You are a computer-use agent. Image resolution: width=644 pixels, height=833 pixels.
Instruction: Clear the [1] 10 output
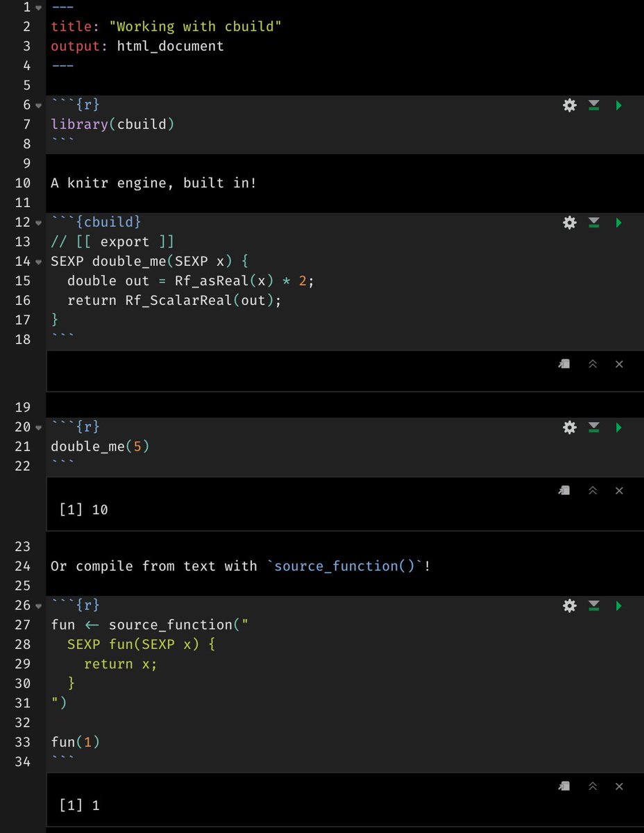tap(619, 490)
